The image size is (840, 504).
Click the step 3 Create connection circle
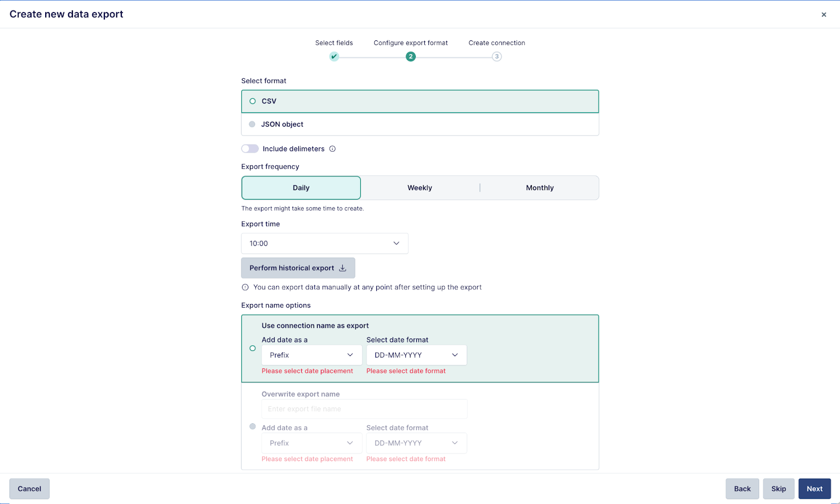(497, 57)
